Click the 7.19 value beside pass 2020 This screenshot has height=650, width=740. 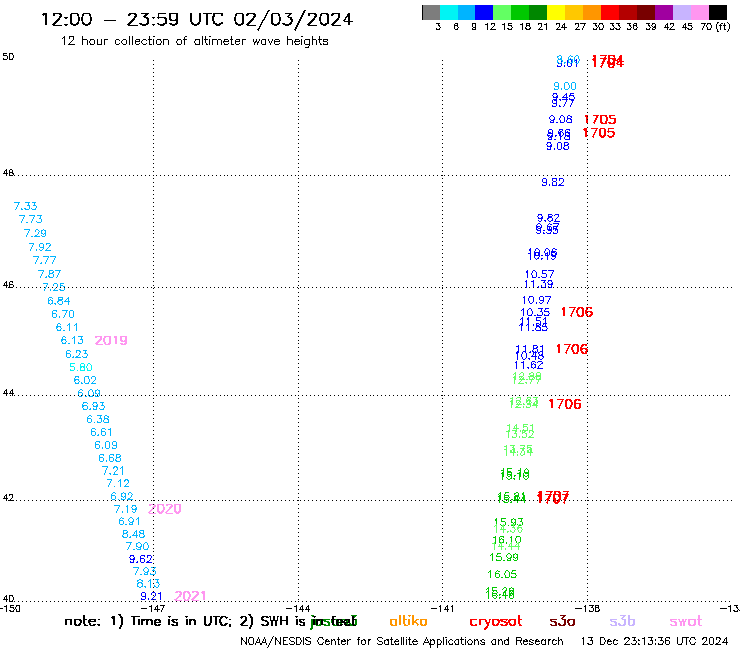[x=126, y=509]
